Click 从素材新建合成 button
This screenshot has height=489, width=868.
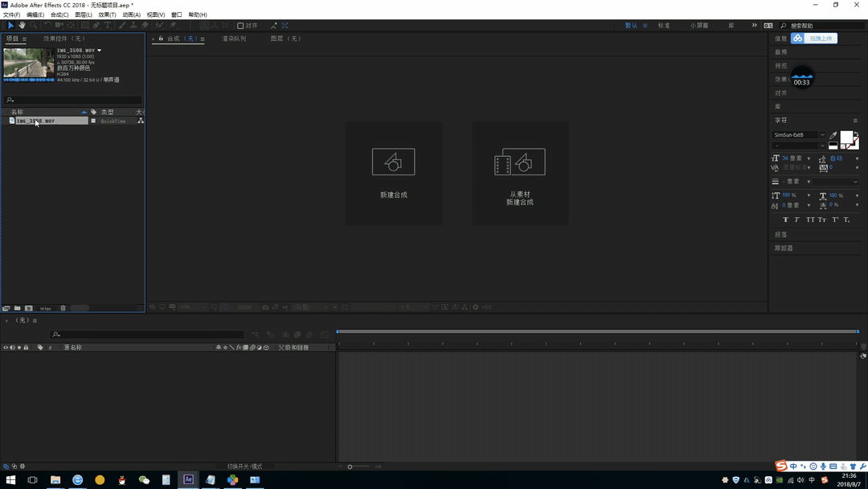tap(520, 174)
